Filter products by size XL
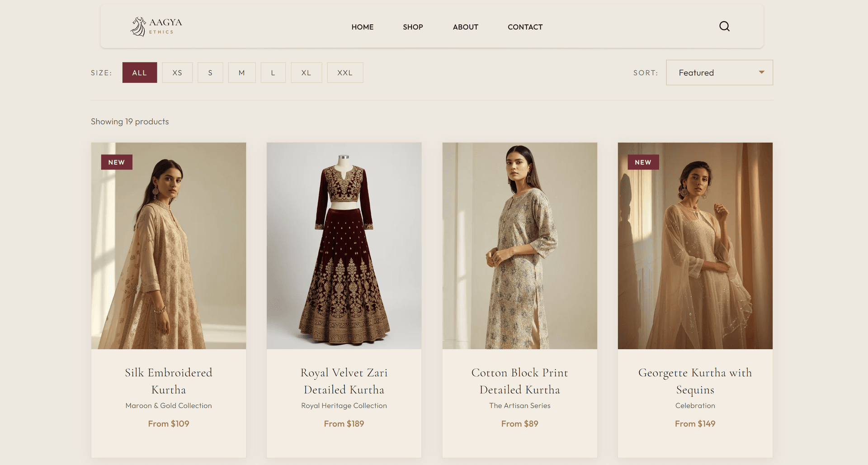The height and width of the screenshot is (465, 868). tap(307, 72)
